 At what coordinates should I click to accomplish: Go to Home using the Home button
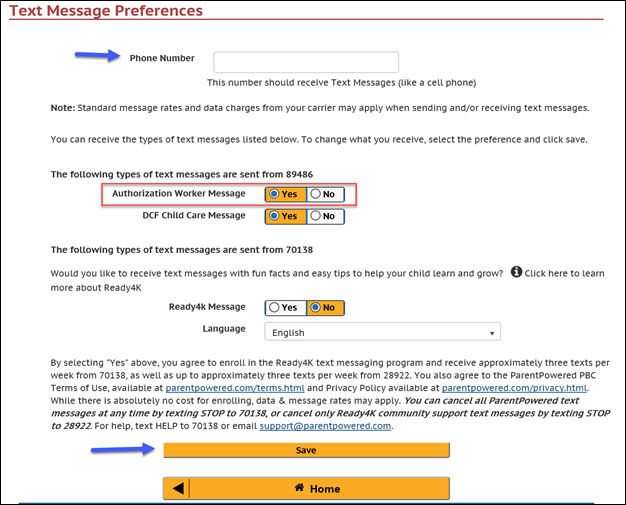coord(316,489)
